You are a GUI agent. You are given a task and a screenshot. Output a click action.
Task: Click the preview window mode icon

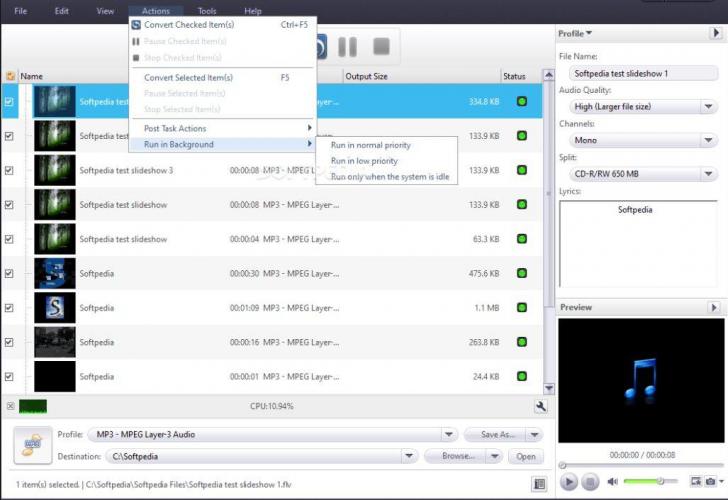pos(696,481)
